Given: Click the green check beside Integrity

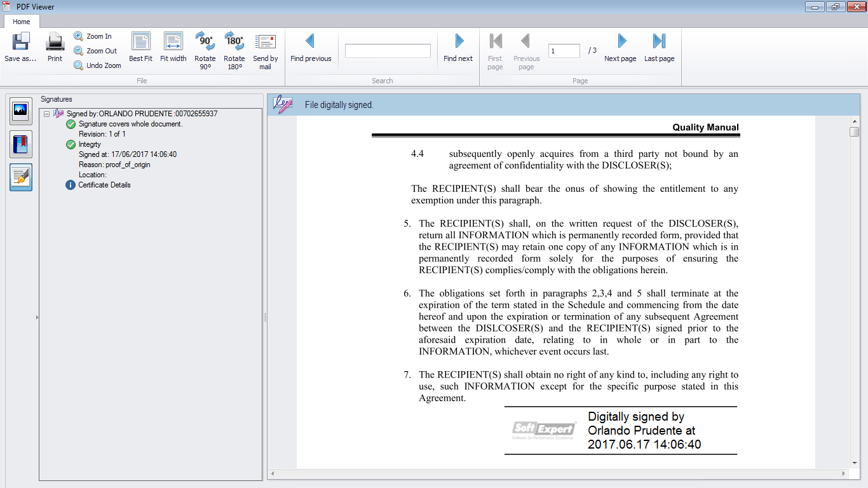Looking at the screenshot, I should pos(71,144).
